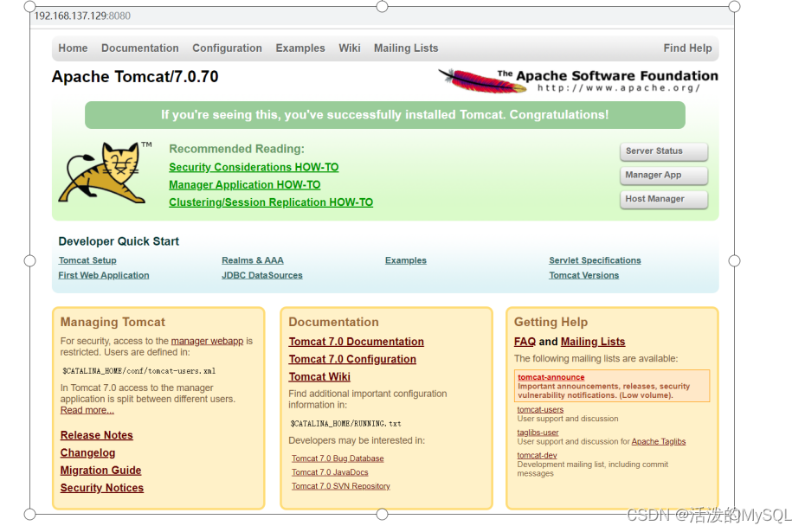Click the green congratulations banner

pyautogui.click(x=385, y=115)
